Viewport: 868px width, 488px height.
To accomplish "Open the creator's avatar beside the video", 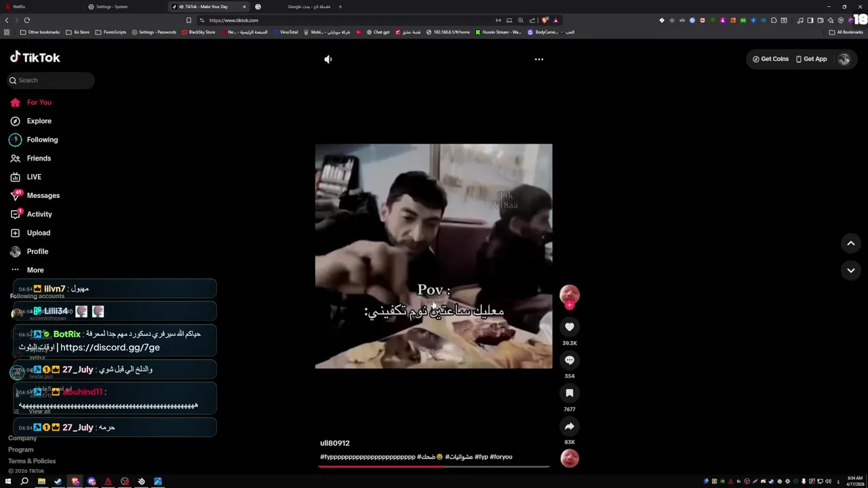I will pyautogui.click(x=570, y=294).
